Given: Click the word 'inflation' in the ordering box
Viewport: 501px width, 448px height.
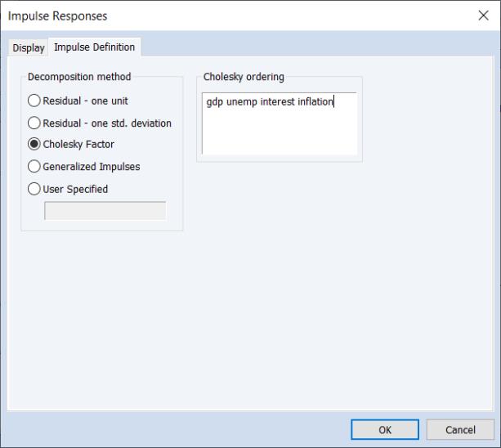Looking at the screenshot, I should (x=315, y=101).
